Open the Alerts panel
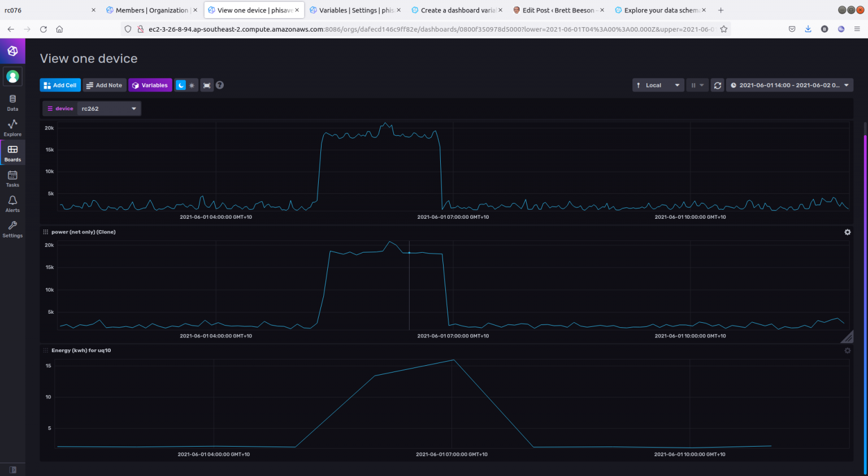Image resolution: width=868 pixels, height=476 pixels. 12,203
